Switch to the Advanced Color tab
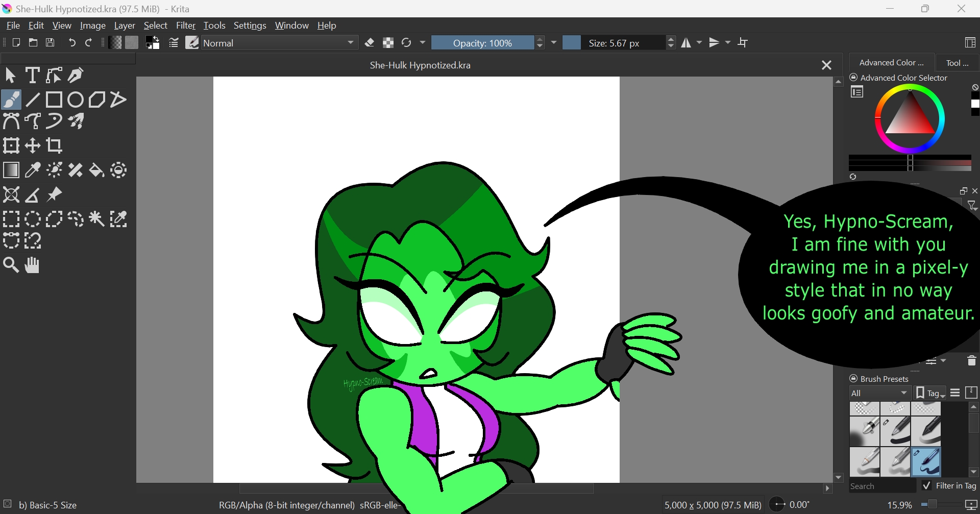The width and height of the screenshot is (980, 514). click(x=891, y=63)
